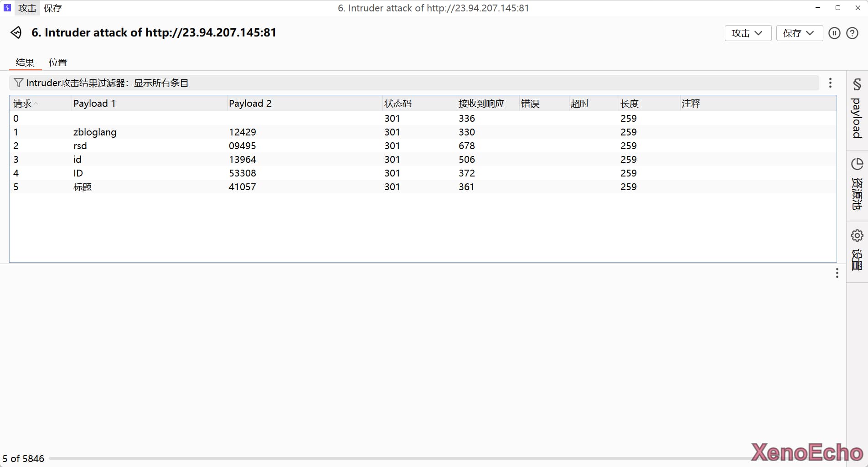Expand the 保存 dropdown button

pos(799,33)
